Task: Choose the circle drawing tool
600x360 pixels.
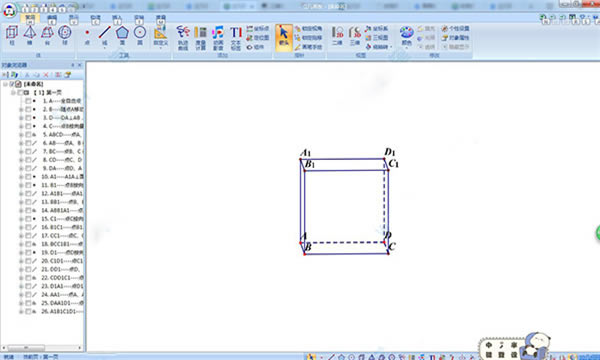Action: pos(140,35)
